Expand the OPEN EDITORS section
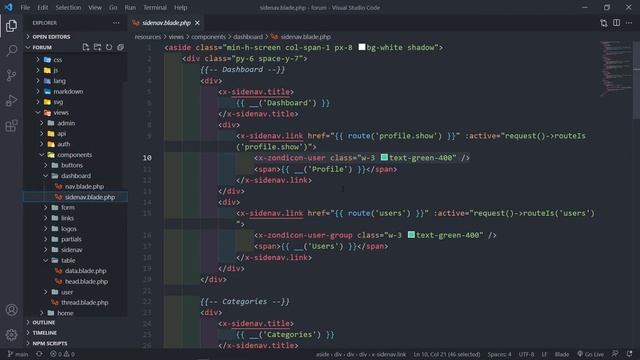Image resolution: width=640 pixels, height=360 pixels. tap(51, 37)
